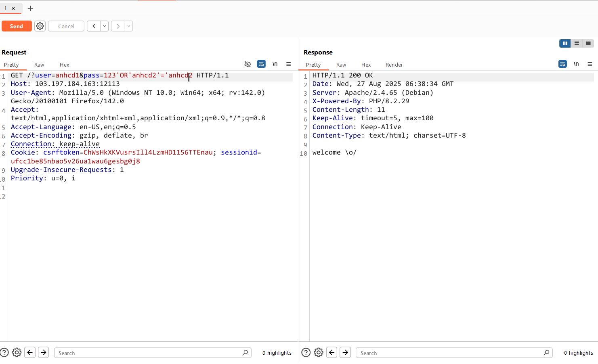Screen dimensions: 598x364
Task: Go to next match in the Request search
Action: point(44,353)
